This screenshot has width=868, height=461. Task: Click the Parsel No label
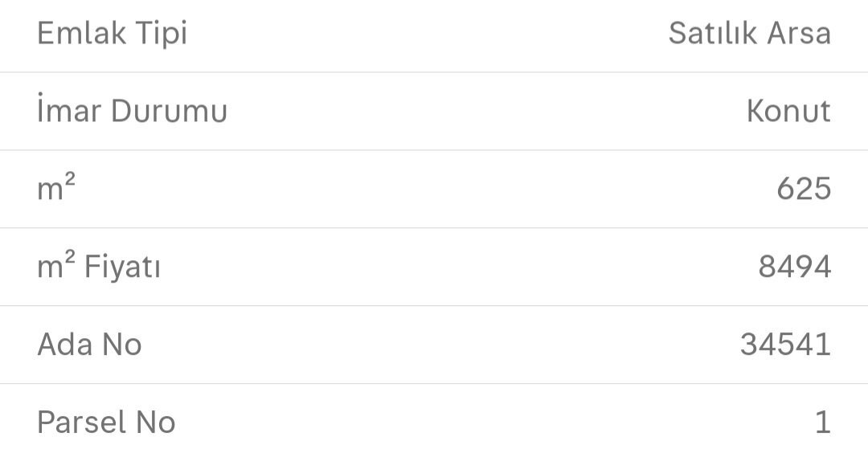click(x=106, y=422)
